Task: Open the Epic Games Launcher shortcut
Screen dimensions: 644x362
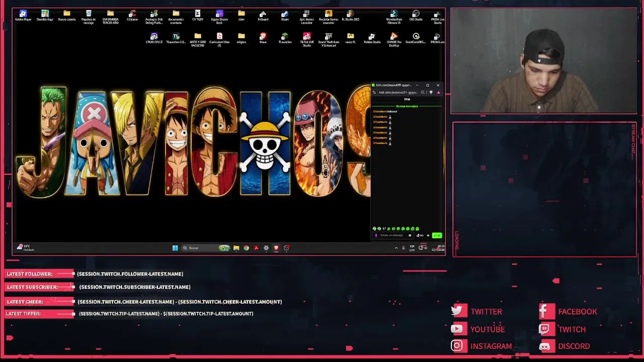Action: click(306, 17)
